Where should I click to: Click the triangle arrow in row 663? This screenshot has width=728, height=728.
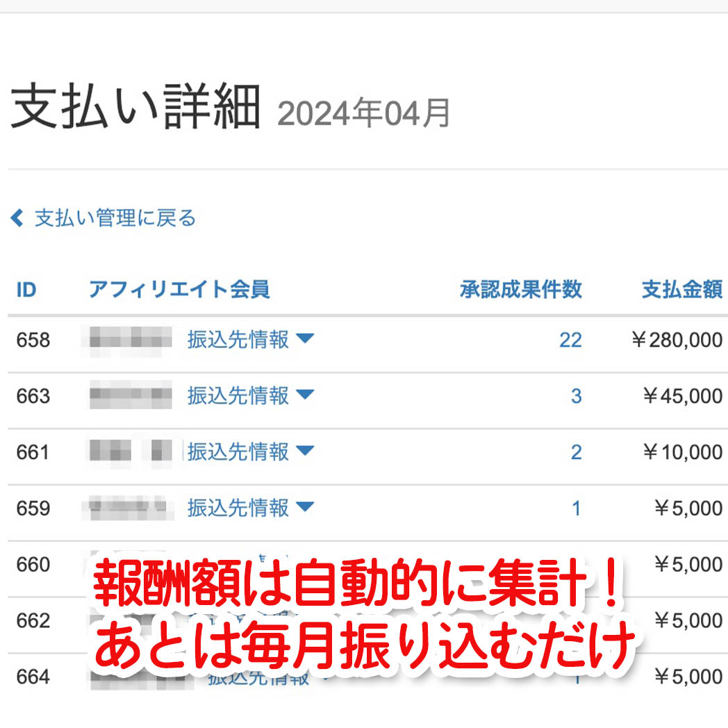coord(305,395)
